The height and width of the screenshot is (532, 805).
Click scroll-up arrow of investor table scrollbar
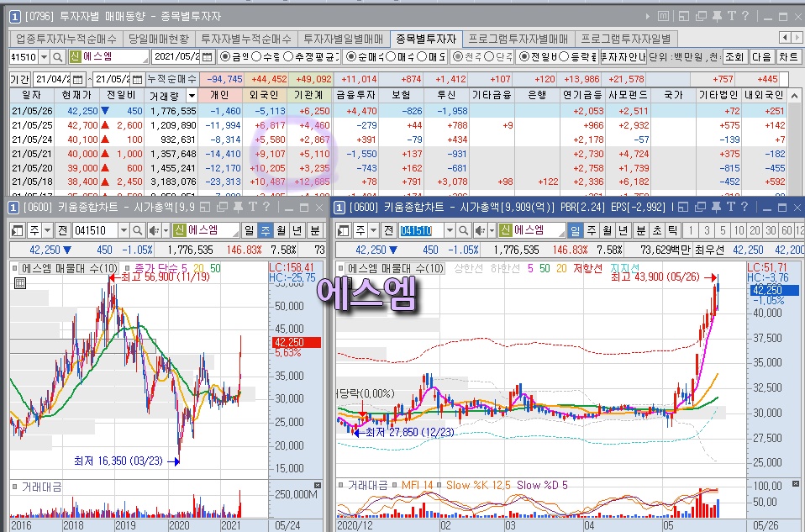[794, 96]
